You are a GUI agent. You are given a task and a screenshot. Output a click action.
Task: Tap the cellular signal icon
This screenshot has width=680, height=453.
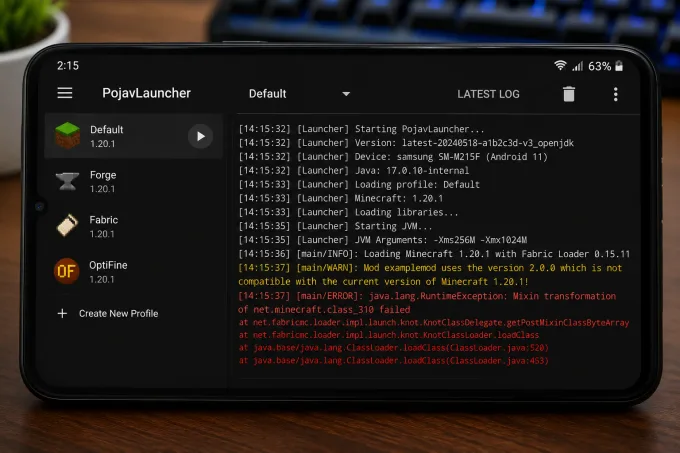[578, 66]
